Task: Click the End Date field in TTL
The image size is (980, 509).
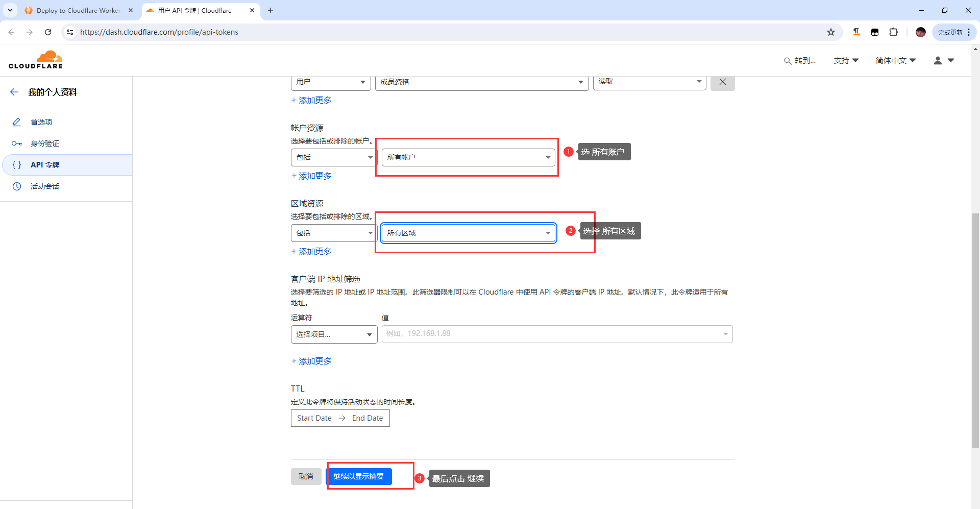Action: click(367, 418)
